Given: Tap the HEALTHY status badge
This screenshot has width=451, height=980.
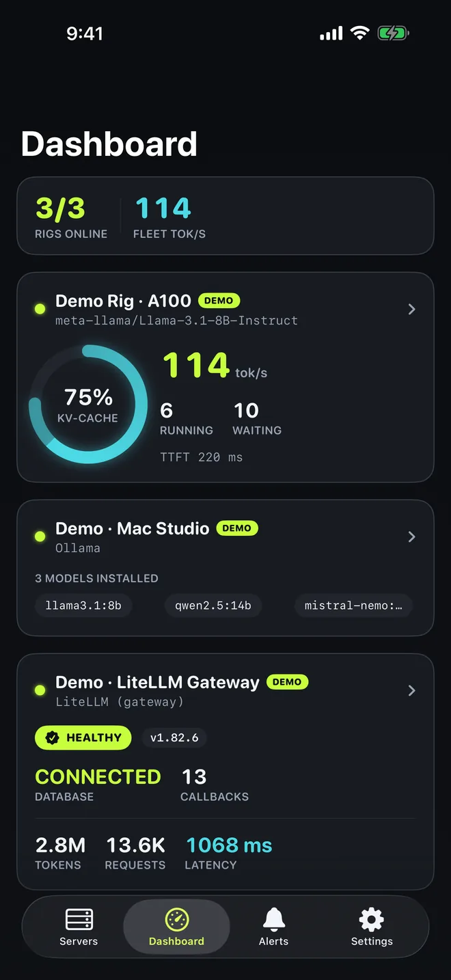Looking at the screenshot, I should [83, 738].
